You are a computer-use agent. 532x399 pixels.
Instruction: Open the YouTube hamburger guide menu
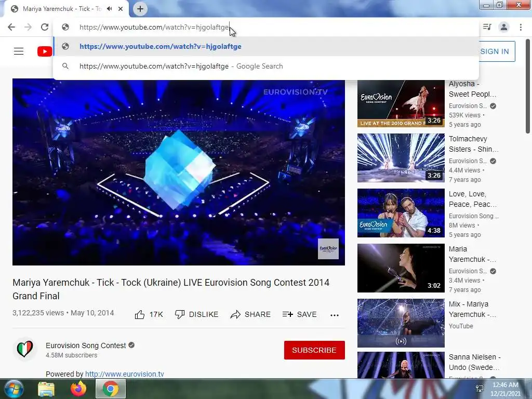[x=19, y=51]
